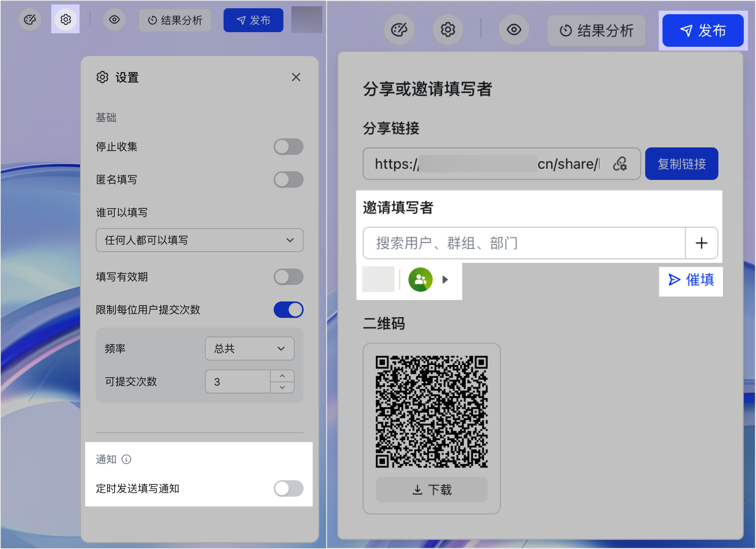Click the gear icon beside 设置 title
The width and height of the screenshot is (756, 549).
click(102, 77)
